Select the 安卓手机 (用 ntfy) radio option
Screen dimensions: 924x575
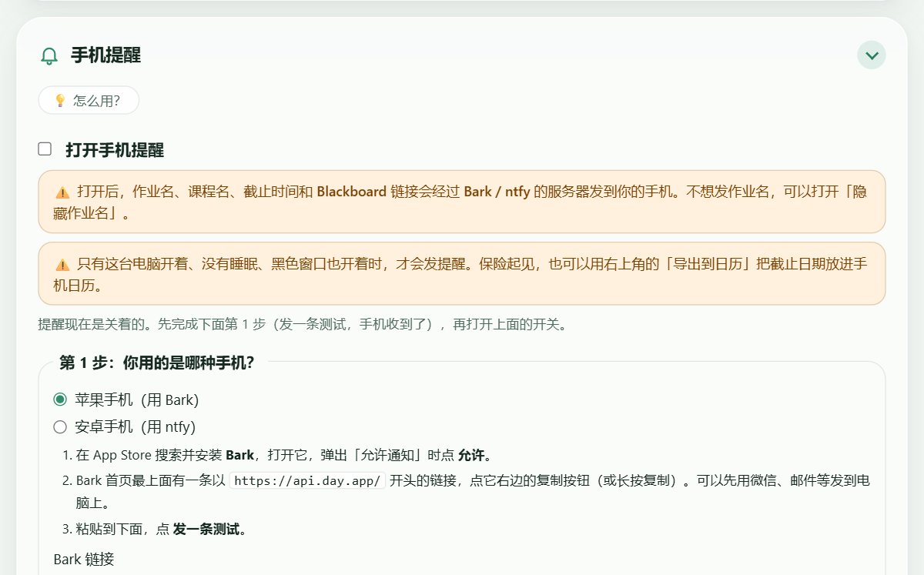click(x=60, y=426)
